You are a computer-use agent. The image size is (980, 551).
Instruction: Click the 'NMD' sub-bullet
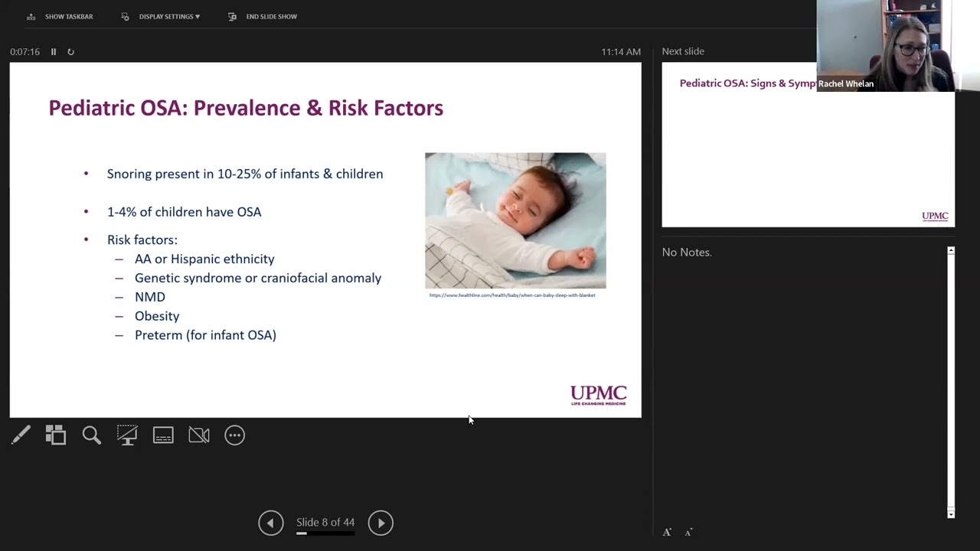coord(150,297)
